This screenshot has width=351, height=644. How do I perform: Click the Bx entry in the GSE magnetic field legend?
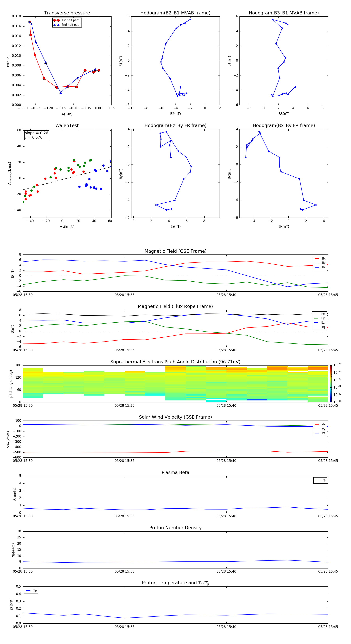pyautogui.click(x=320, y=259)
